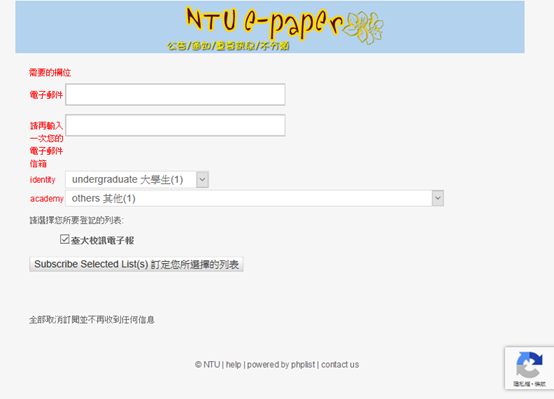Open the academy dropdown showing others 其他
The height and width of the screenshot is (399, 554).
pos(255,198)
